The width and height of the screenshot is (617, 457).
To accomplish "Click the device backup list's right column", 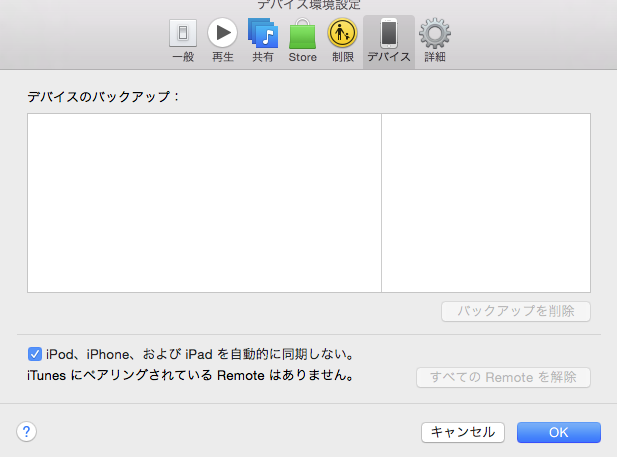I will 486,203.
